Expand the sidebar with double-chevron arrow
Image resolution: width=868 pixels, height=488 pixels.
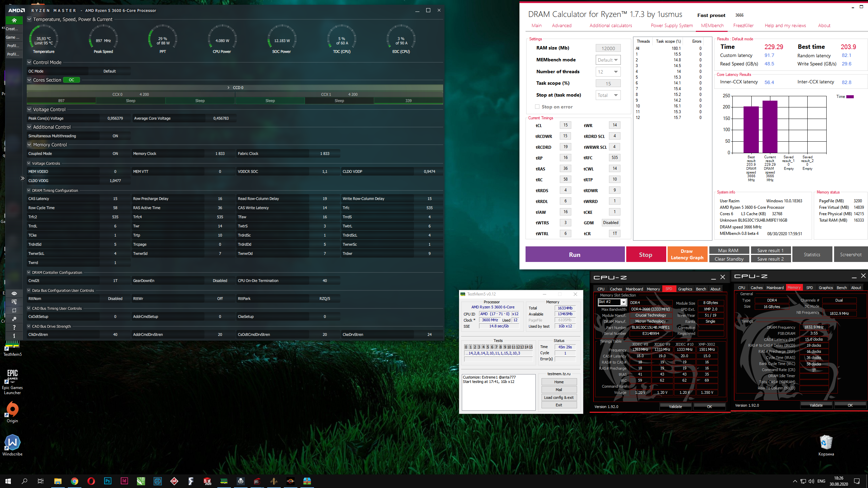coord(22,178)
